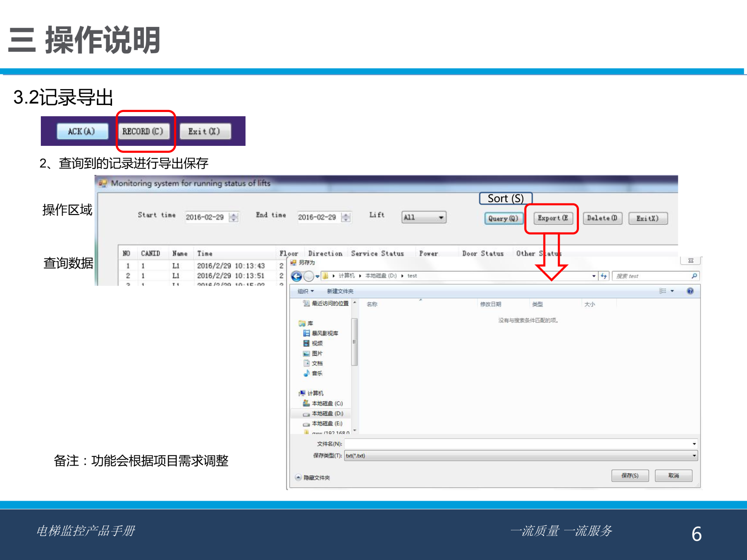Viewport: 747px width, 560px height.
Task: Click the 取消 button
Action: (x=673, y=476)
